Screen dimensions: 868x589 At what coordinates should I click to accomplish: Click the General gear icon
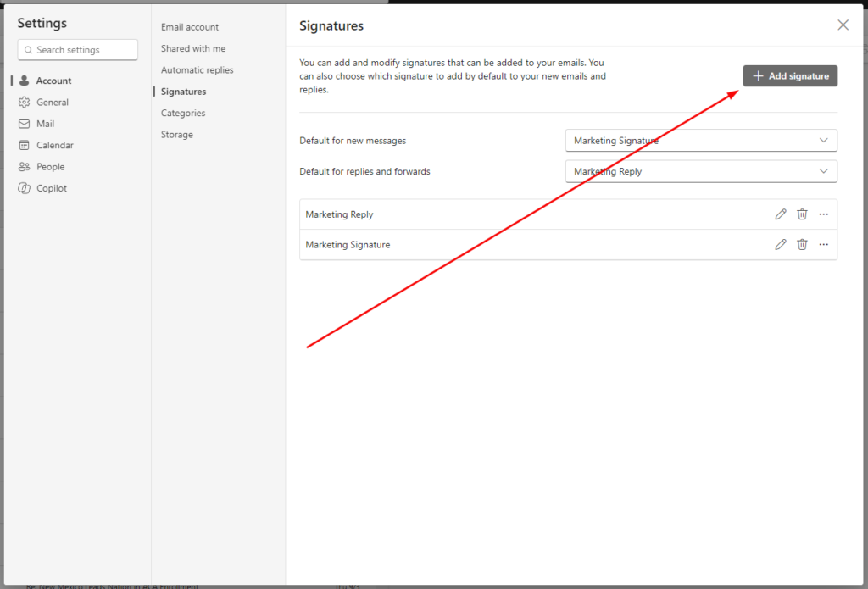pyautogui.click(x=24, y=103)
